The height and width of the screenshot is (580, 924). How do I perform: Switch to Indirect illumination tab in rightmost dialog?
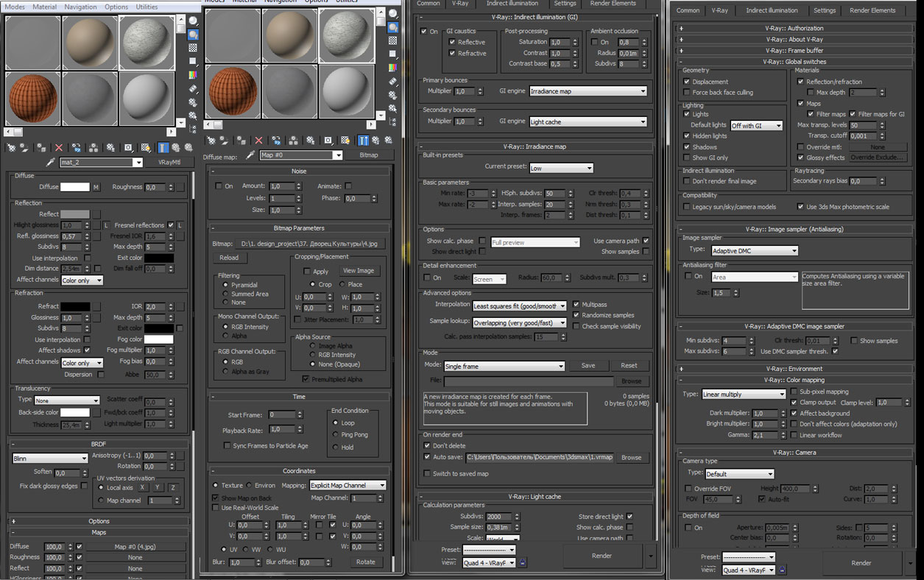[772, 10]
